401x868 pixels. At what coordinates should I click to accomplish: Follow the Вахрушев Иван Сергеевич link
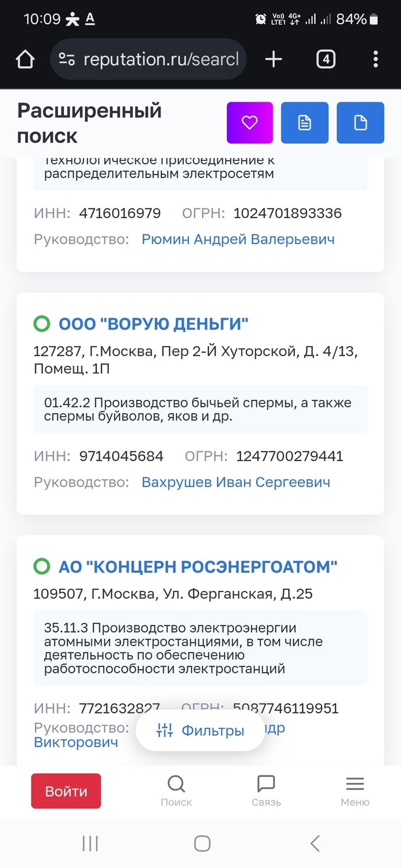tap(235, 482)
